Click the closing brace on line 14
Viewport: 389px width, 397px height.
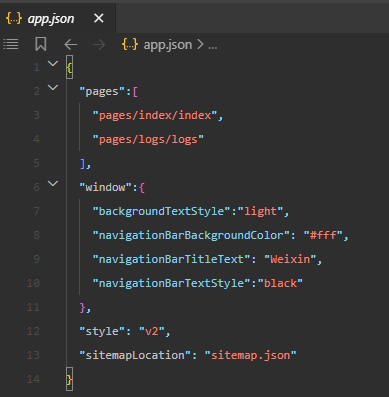point(69,379)
